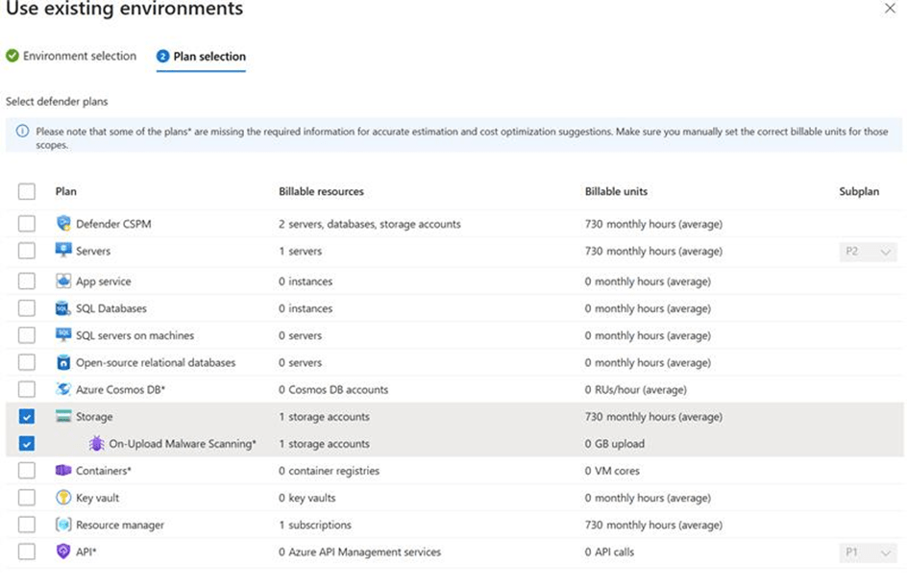This screenshot has height=588, width=907.
Task: Click the Azure Cosmos DB icon
Action: pos(63,389)
